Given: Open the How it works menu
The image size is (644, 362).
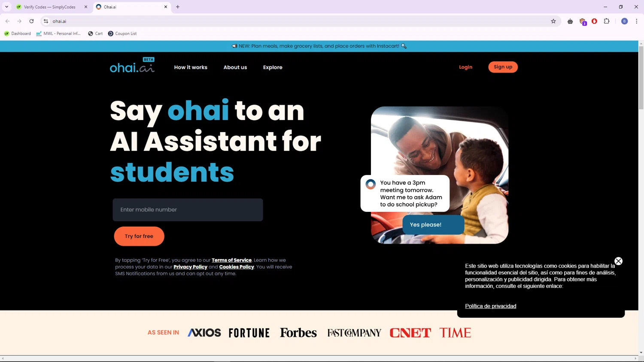Looking at the screenshot, I should (x=191, y=67).
